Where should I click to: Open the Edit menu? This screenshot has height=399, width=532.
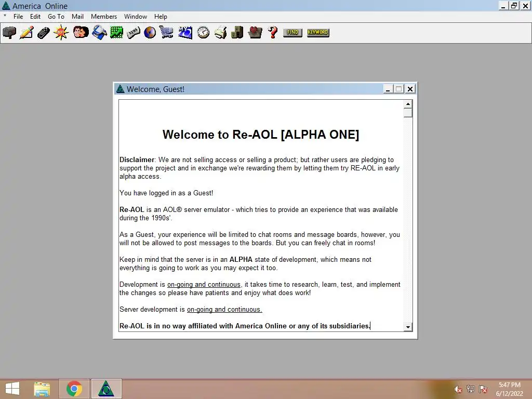coord(35,17)
